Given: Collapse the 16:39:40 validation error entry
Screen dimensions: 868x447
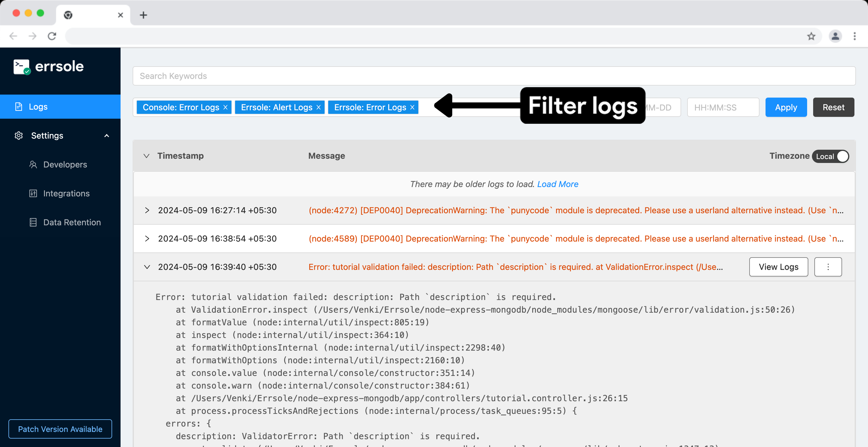Looking at the screenshot, I should [147, 267].
